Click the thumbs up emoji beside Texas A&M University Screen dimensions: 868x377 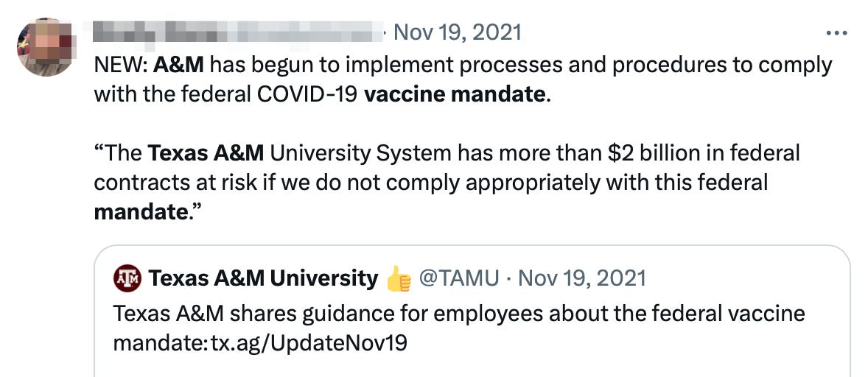(x=399, y=279)
